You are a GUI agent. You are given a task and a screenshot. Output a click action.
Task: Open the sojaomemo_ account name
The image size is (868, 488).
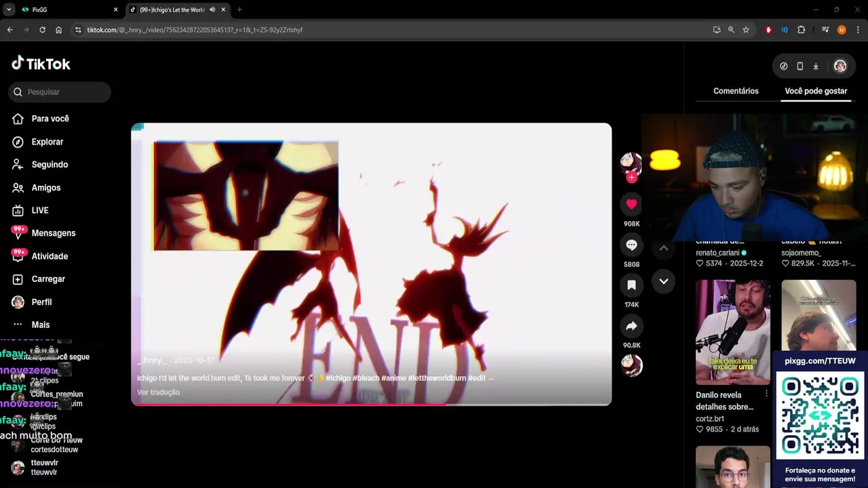tap(801, 253)
